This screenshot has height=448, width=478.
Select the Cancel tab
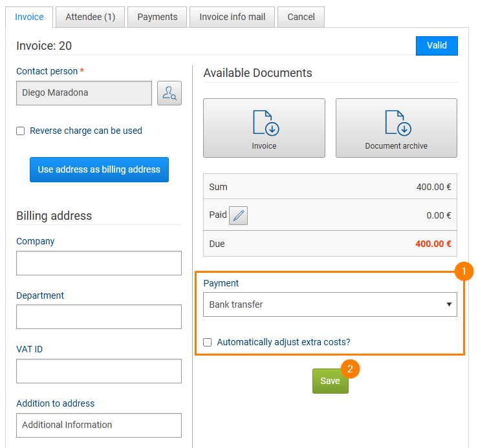point(301,17)
